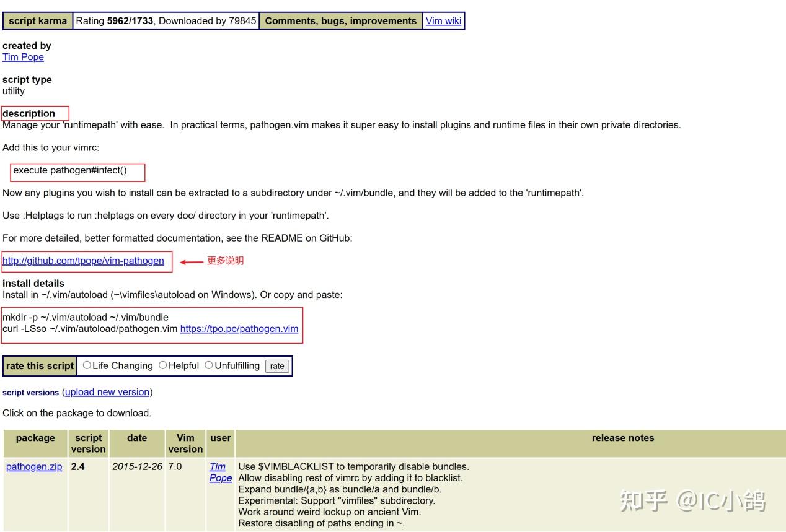Click the rate this script label
The height and width of the screenshot is (532, 786).
40,366
